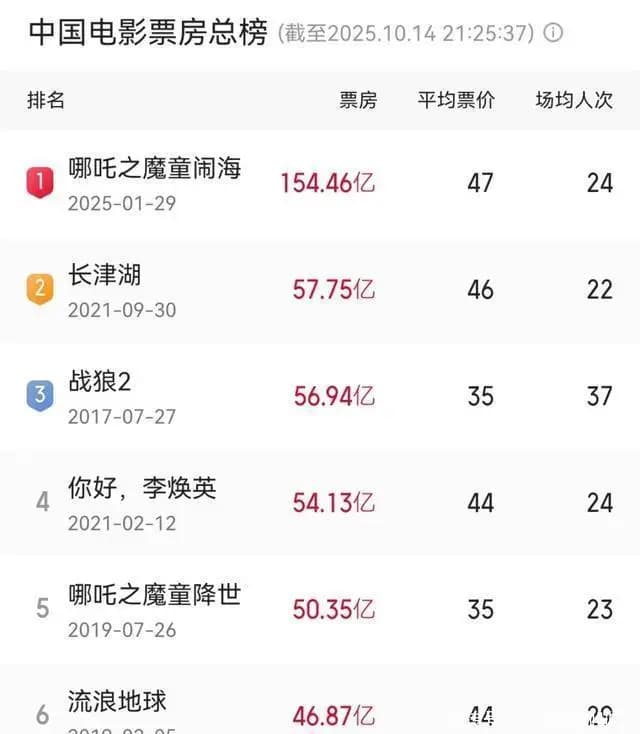The image size is (640, 734).
Task: Sort by the 票房 column header
Action: click(x=357, y=100)
